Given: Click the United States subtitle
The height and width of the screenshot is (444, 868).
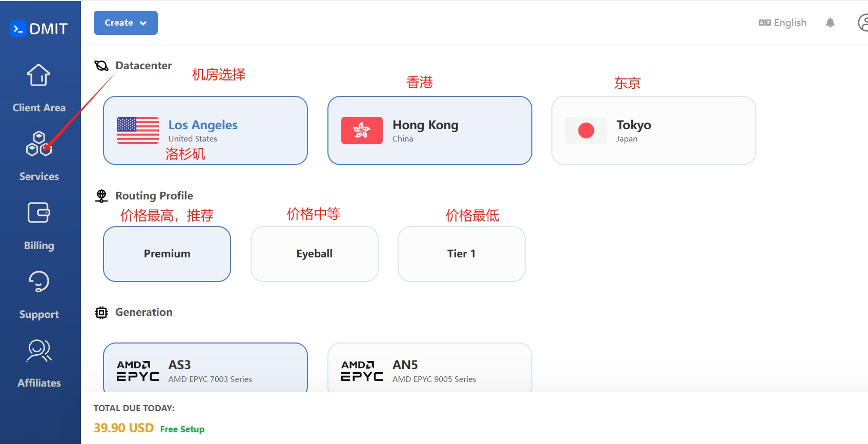Looking at the screenshot, I should tap(193, 139).
